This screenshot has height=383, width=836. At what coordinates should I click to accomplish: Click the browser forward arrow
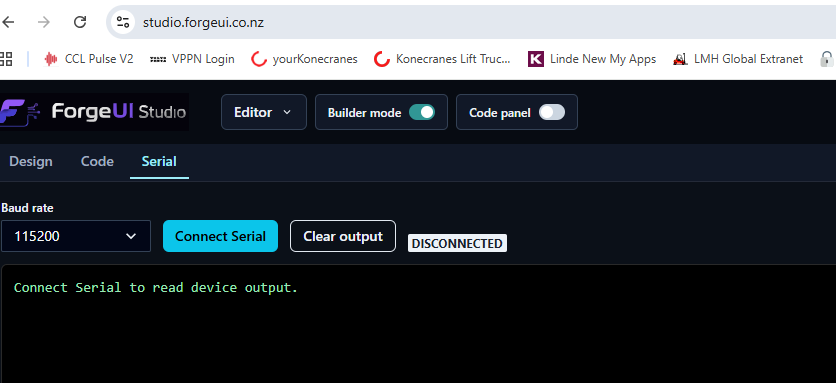tap(44, 22)
